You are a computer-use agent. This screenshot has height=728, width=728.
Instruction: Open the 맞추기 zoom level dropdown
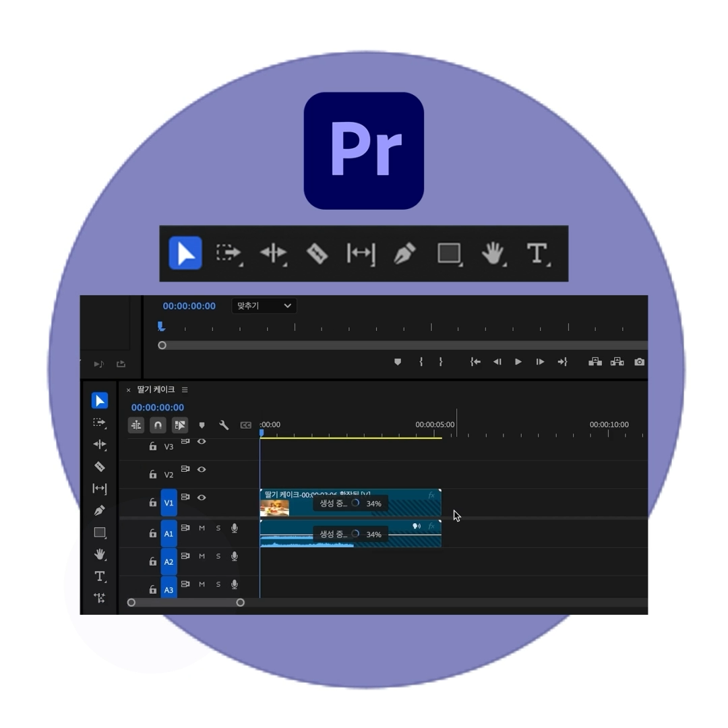tap(264, 305)
